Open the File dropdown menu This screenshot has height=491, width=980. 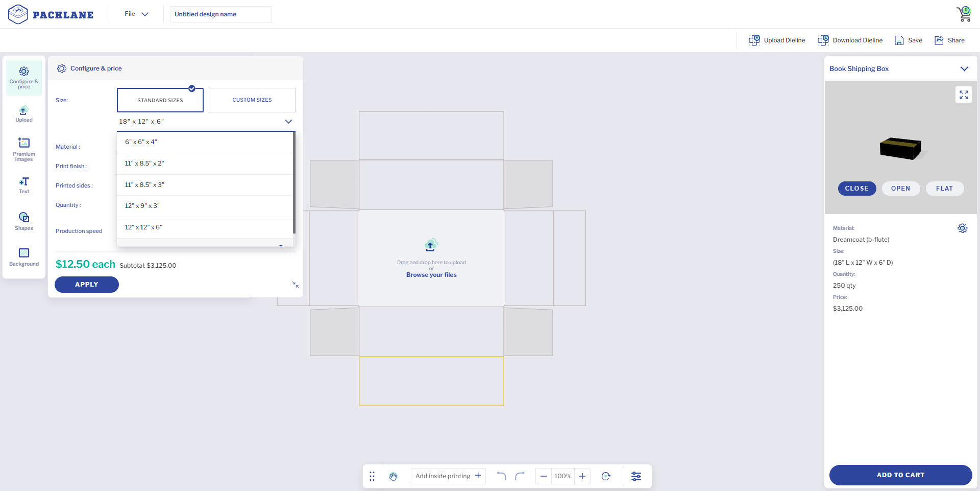click(136, 14)
